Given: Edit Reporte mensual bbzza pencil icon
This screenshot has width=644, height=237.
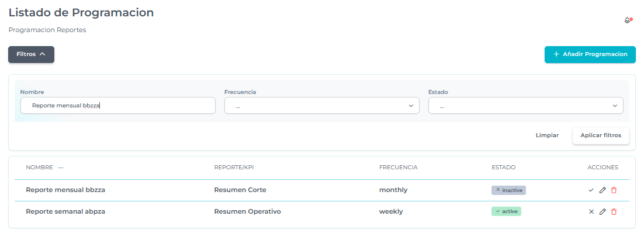Looking at the screenshot, I should [x=603, y=190].
